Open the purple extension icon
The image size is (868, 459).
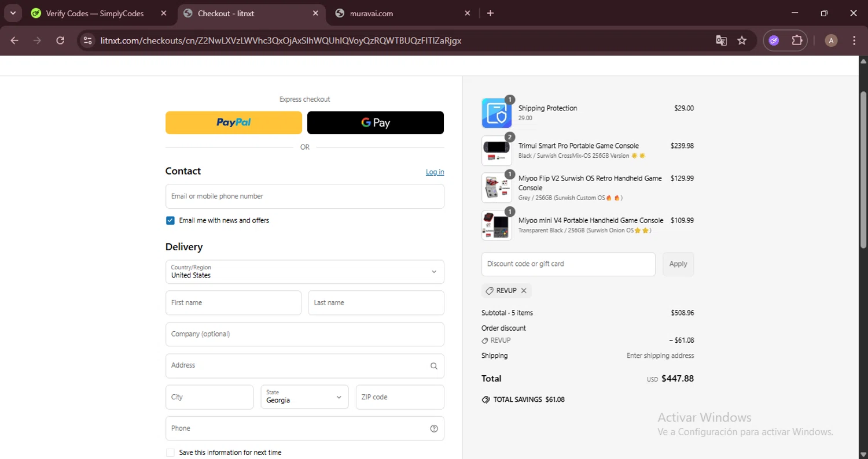tap(774, 40)
